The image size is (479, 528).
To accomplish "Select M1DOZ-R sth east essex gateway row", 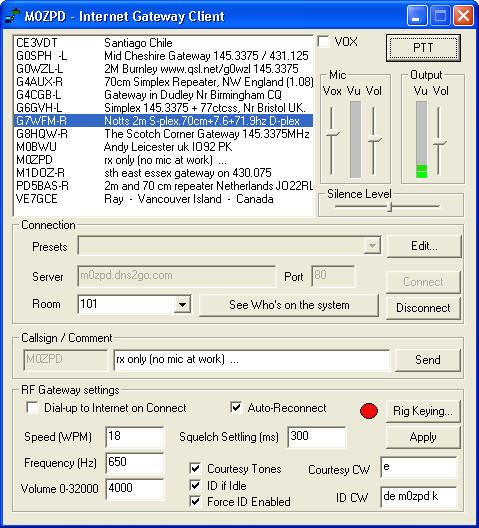I will (164, 173).
